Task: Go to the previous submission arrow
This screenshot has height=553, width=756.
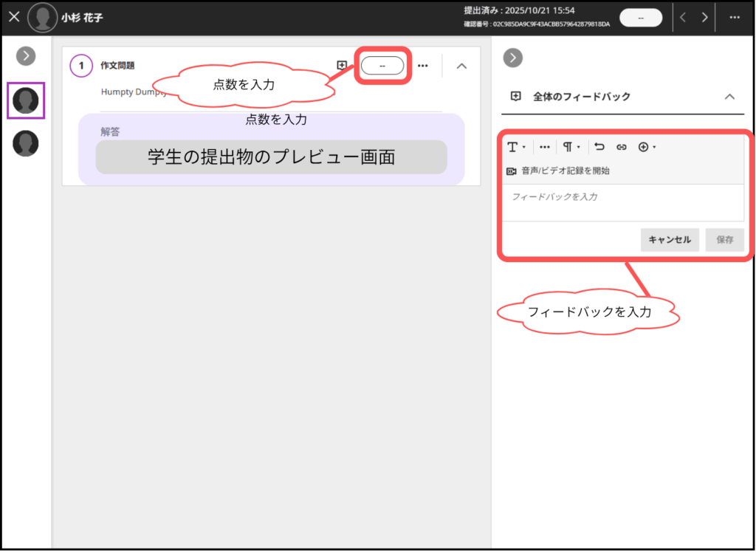Action: (683, 18)
